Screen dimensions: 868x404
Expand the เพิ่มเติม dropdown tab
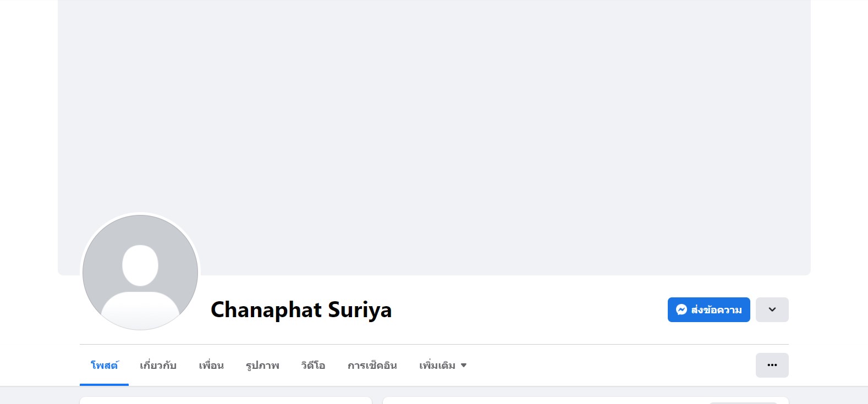click(x=443, y=366)
